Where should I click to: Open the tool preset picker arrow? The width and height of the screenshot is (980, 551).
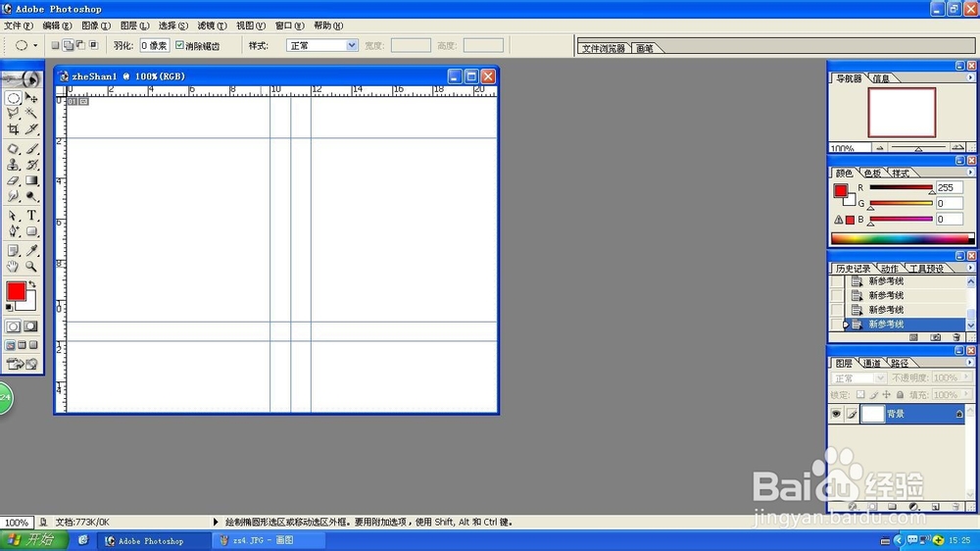click(x=35, y=46)
